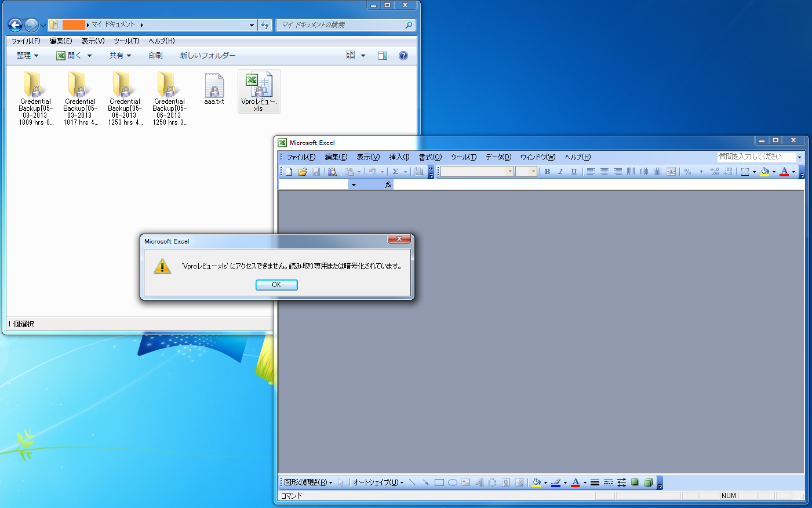Viewport: 812px width, 508px height.
Task: Toggle center text alignment in Excel
Action: click(604, 172)
